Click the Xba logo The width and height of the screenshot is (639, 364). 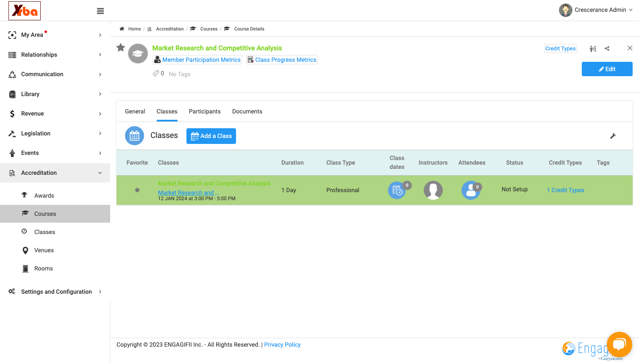click(25, 11)
